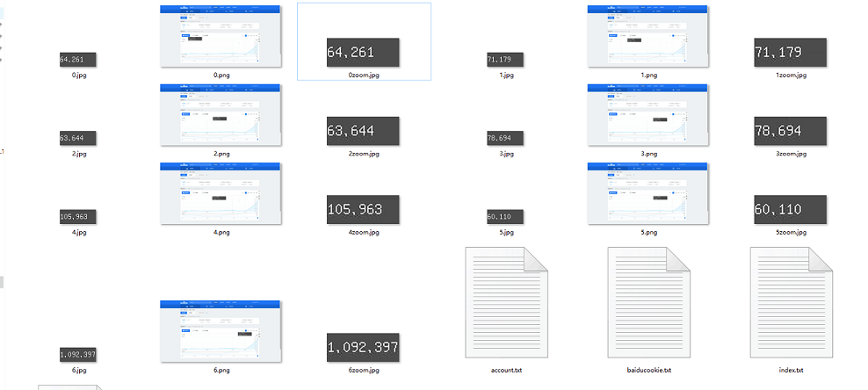Select the 0zoom.jpg thumbnail
Image resolution: width=868 pixels, height=390 pixels.
coord(363,53)
